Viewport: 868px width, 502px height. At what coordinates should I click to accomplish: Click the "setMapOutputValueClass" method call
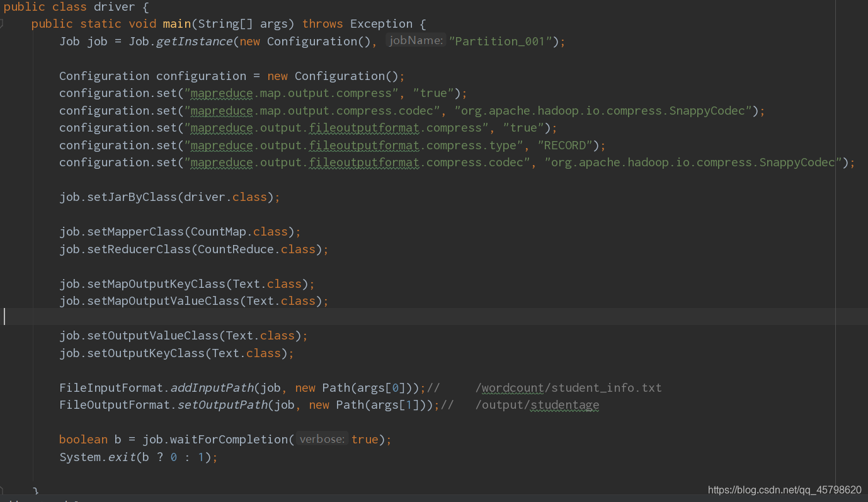pos(163,301)
